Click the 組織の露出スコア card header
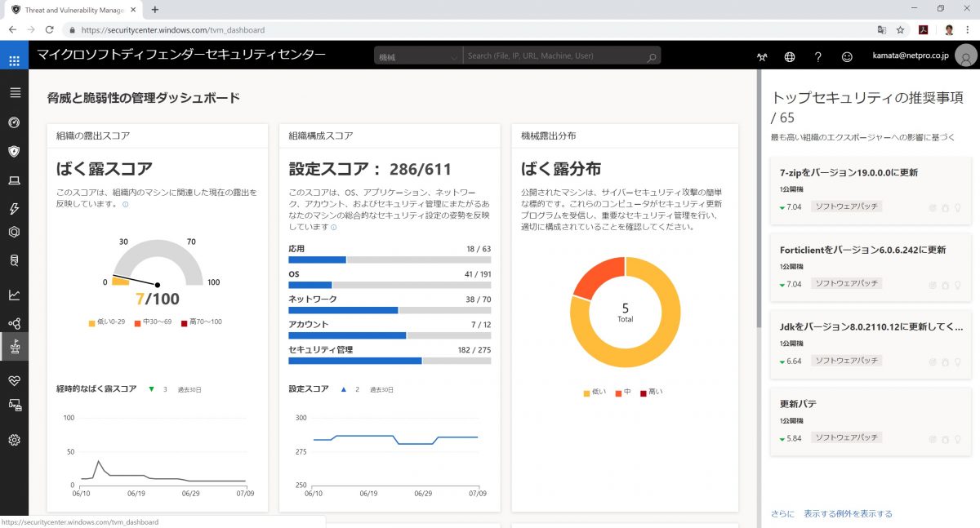 (x=158, y=135)
